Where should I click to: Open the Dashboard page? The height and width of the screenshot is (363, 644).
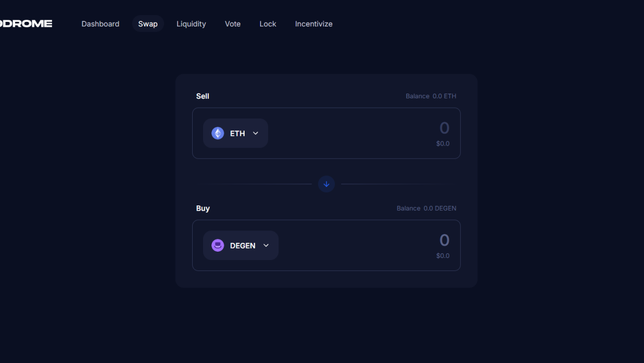coord(100,24)
